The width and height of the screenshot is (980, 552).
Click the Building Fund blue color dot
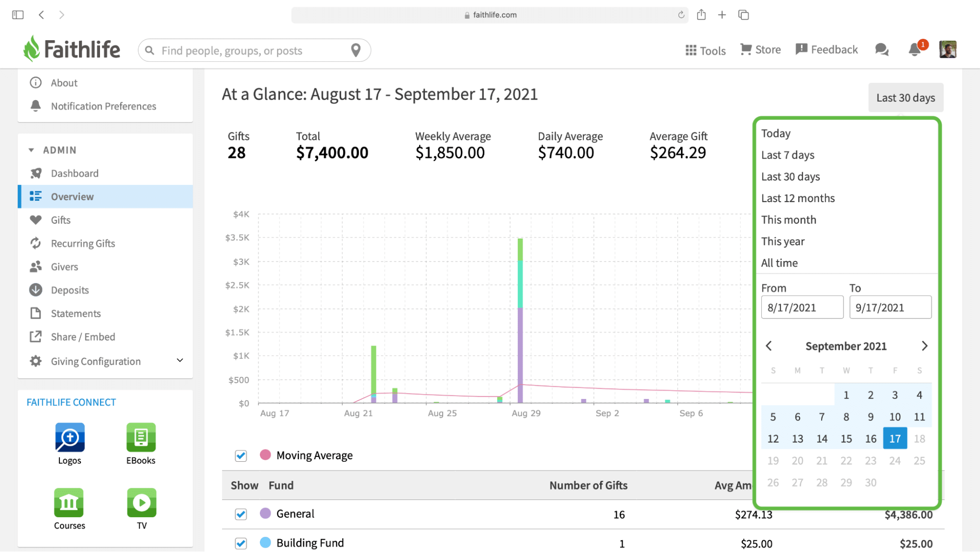[x=265, y=542]
